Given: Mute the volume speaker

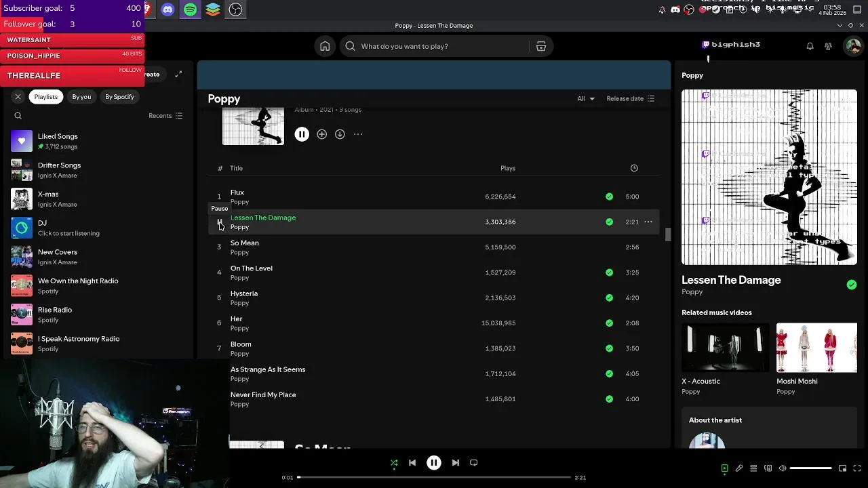Looking at the screenshot, I should pyautogui.click(x=782, y=468).
